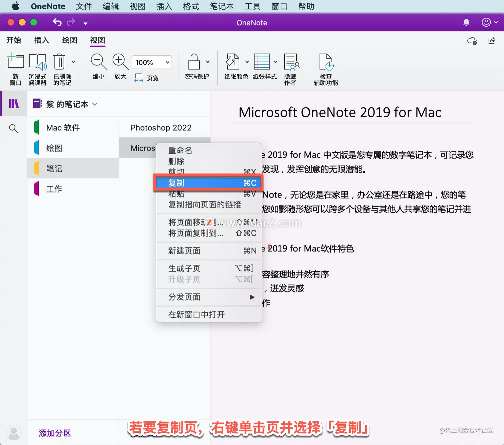This screenshot has height=445, width=504.
Task: Select the 视图 ribbon tab
Action: [98, 40]
